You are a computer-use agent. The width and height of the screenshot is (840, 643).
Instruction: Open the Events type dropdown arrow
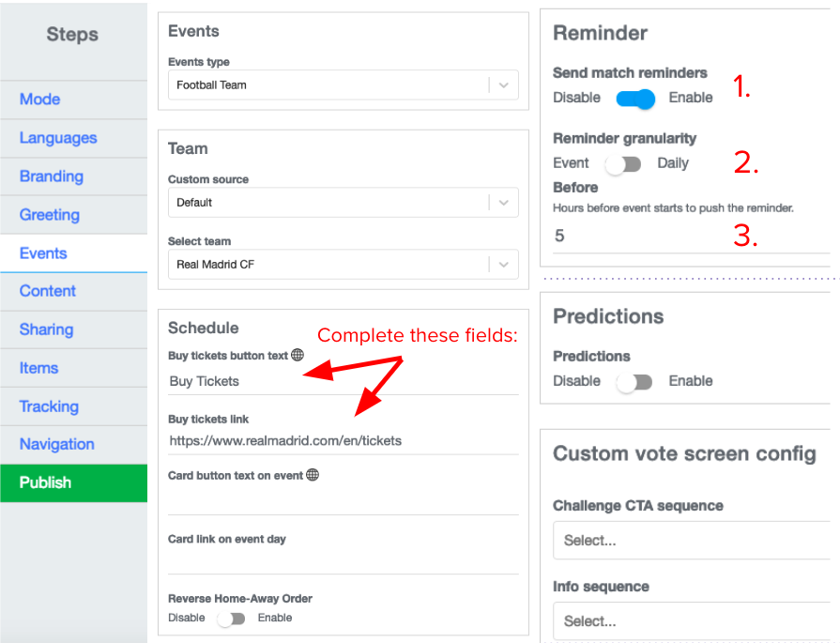[x=504, y=85]
